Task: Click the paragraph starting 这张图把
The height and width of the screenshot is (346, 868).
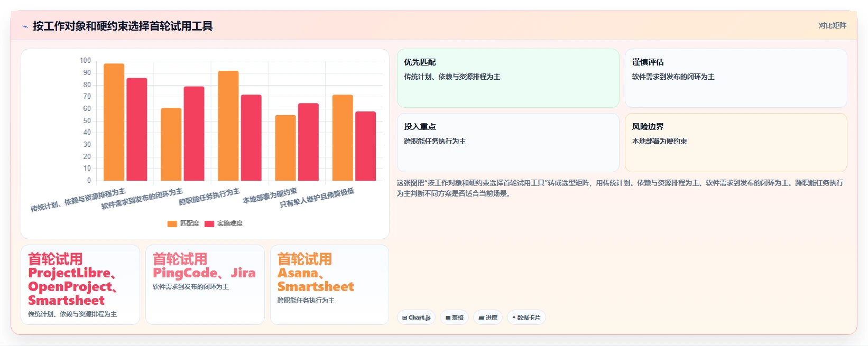Action: coord(620,188)
